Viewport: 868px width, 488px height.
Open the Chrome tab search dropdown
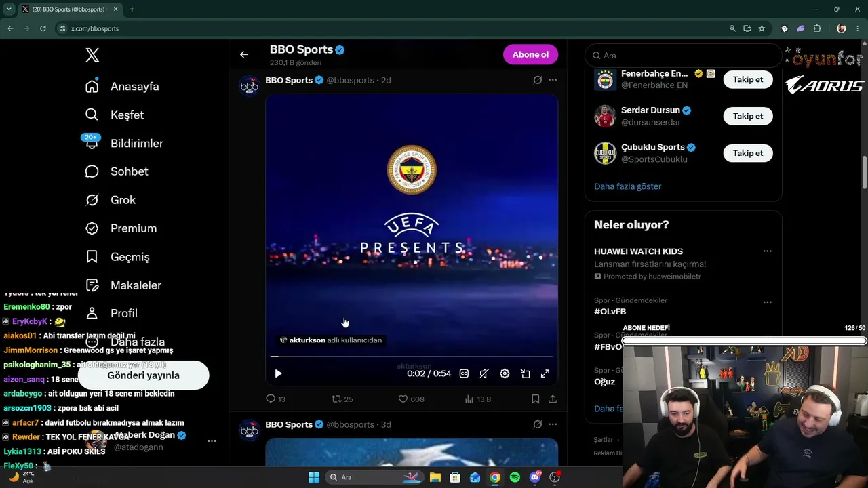[9, 9]
